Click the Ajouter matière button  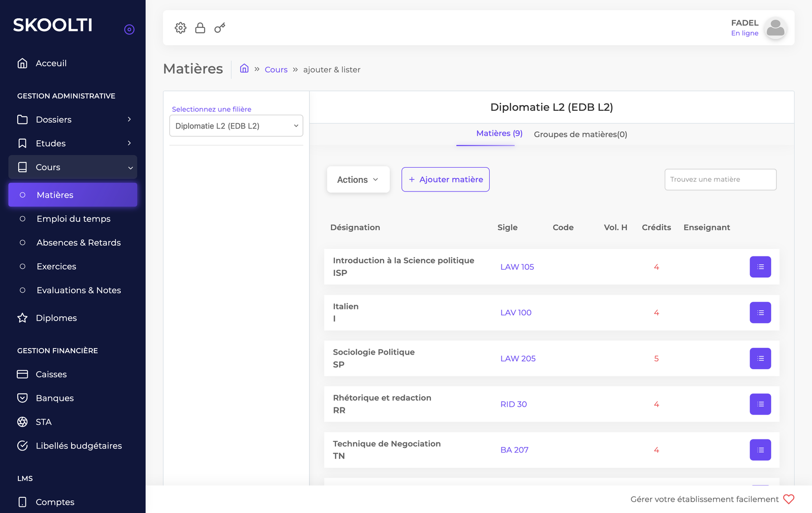[445, 179]
